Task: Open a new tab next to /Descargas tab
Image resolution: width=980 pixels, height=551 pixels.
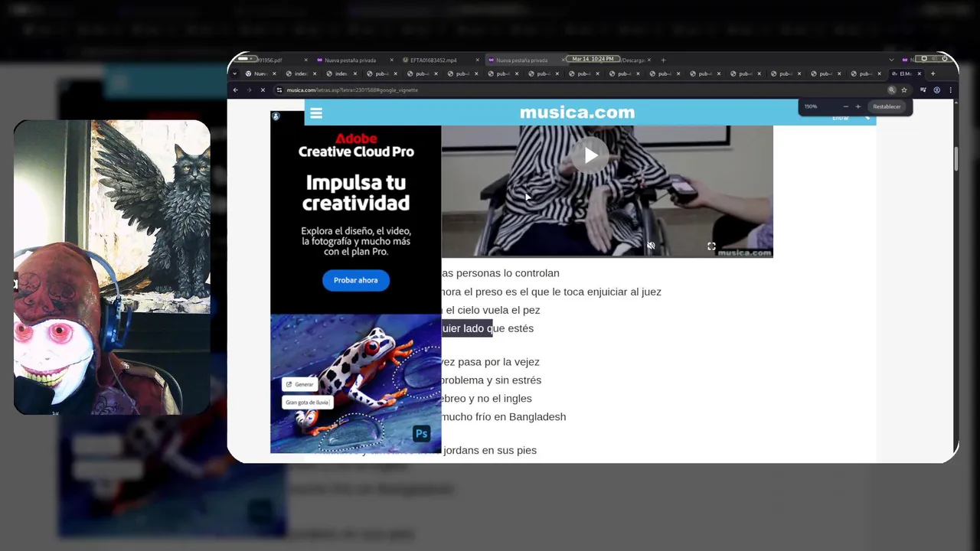Action: [x=664, y=60]
